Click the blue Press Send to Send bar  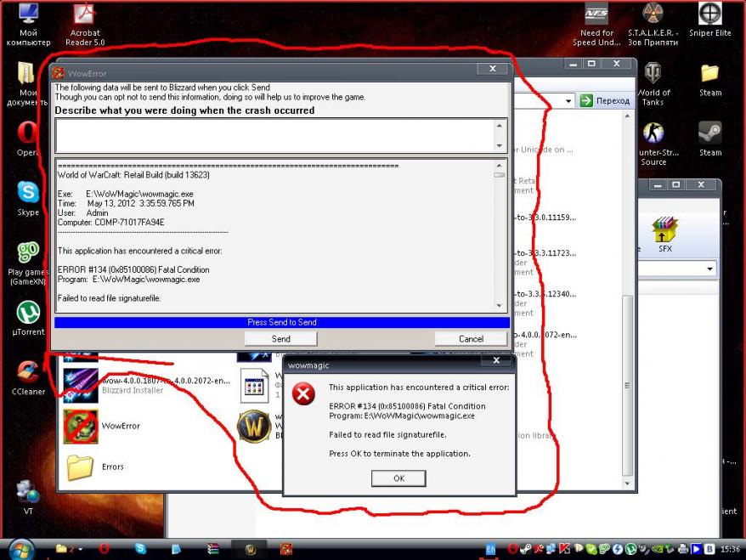(281, 322)
